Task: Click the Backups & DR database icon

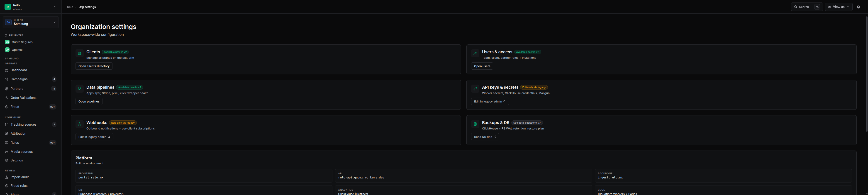Action: [475, 124]
